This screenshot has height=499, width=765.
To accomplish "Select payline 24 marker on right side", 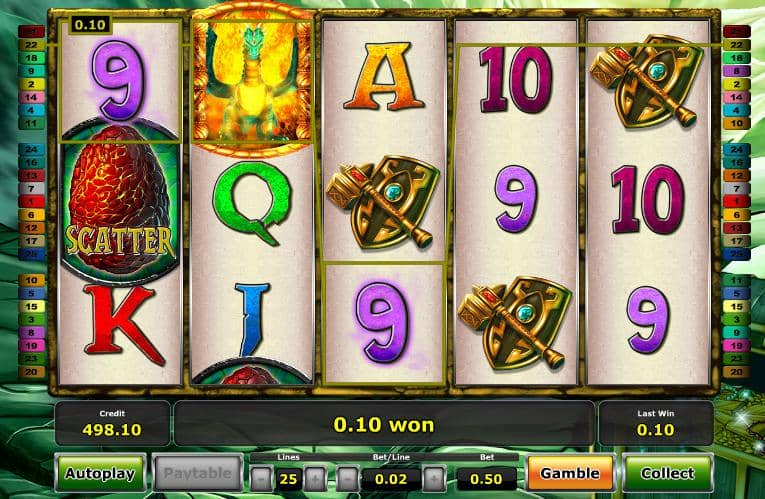I will (x=736, y=149).
